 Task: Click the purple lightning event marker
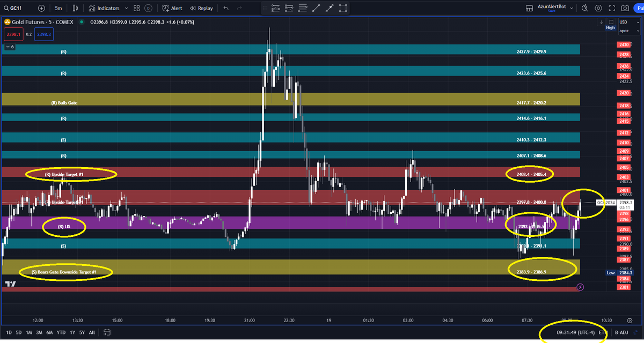coord(580,287)
